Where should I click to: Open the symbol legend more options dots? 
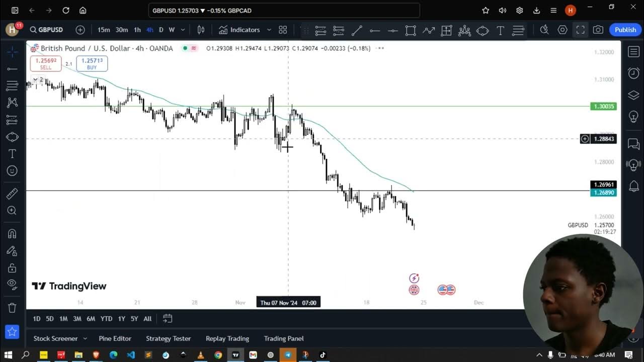(381, 48)
